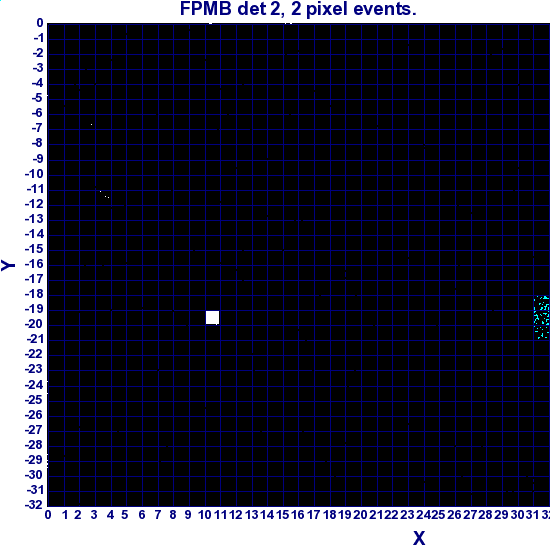Click the X-axis tick label 5
This screenshot has height=550, width=550.
click(x=125, y=515)
